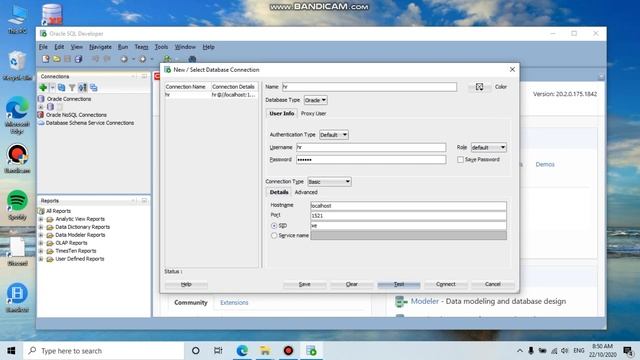Open Spotify desktop shortcut
The width and height of the screenshot is (640, 360).
(x=17, y=205)
